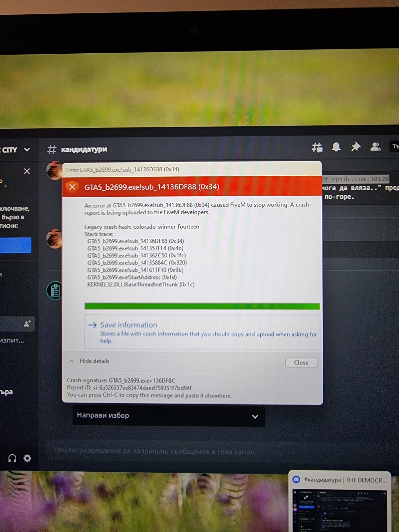Close the left sidebar X panel
This screenshot has height=532, width=399.
pyautogui.click(x=27, y=171)
